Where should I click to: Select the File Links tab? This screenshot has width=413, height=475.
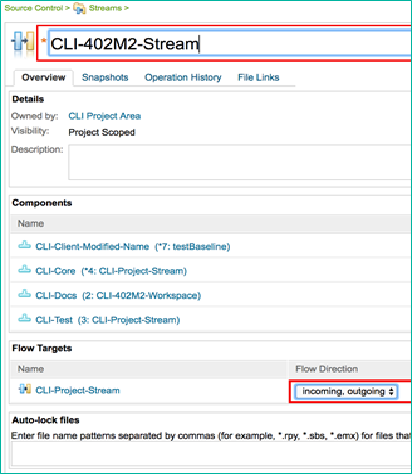(x=258, y=77)
